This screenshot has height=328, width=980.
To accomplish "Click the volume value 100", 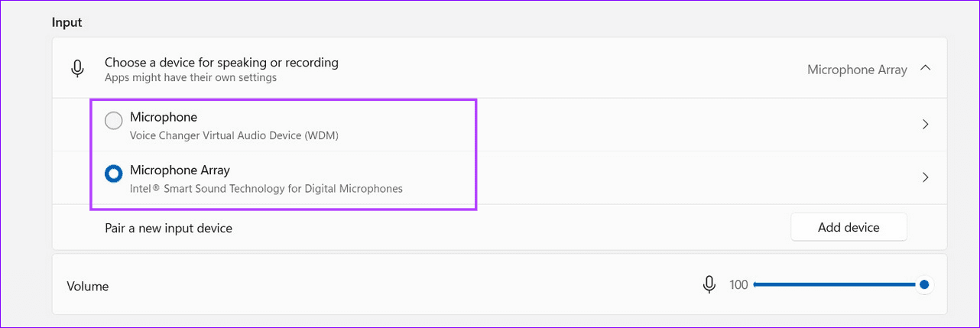I will (738, 285).
